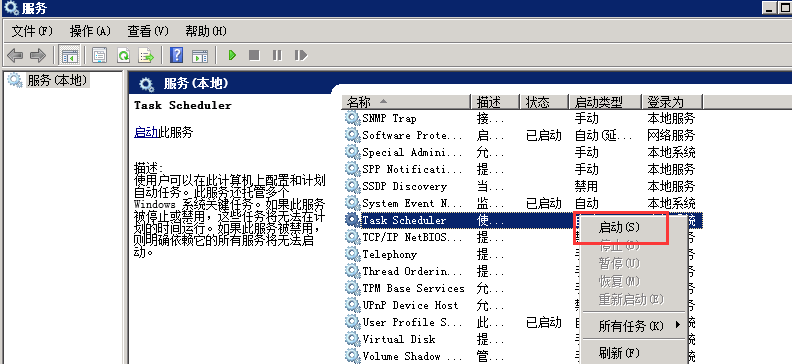This screenshot has height=364, width=792.
Task: Click the Refresh toolbar icon
Action: (124, 55)
